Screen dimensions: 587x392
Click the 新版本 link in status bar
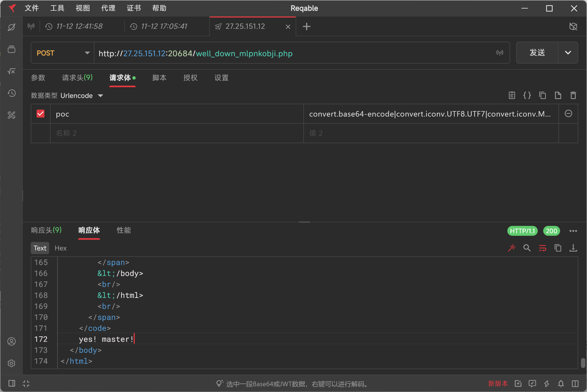[497, 383]
